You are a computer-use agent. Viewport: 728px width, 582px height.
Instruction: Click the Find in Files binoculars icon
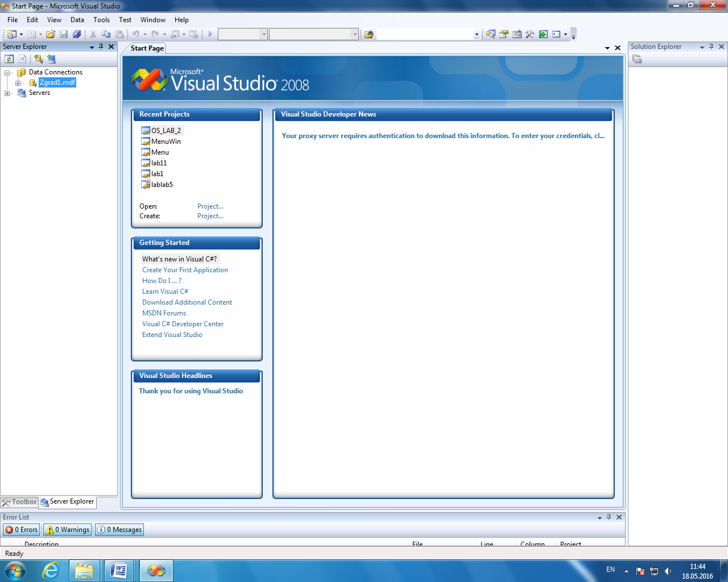pyautogui.click(x=369, y=34)
